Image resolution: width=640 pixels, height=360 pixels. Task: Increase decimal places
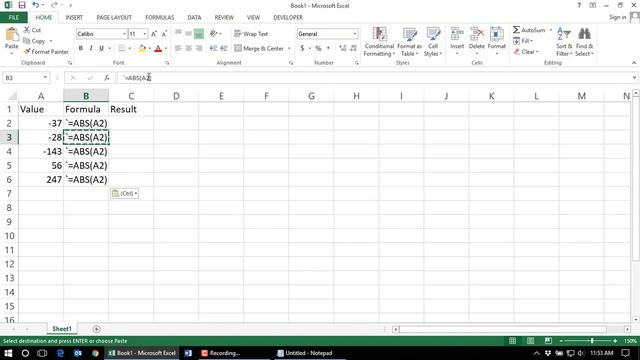point(342,48)
